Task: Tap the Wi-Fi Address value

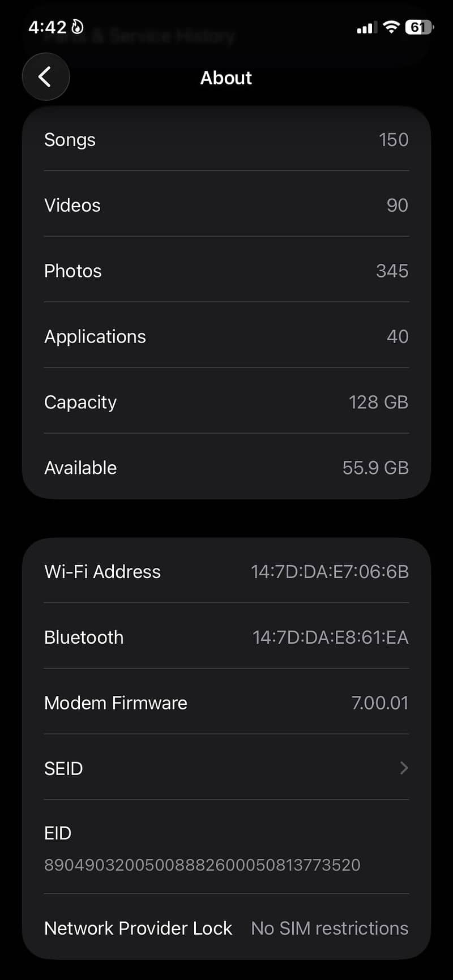Action: click(330, 572)
